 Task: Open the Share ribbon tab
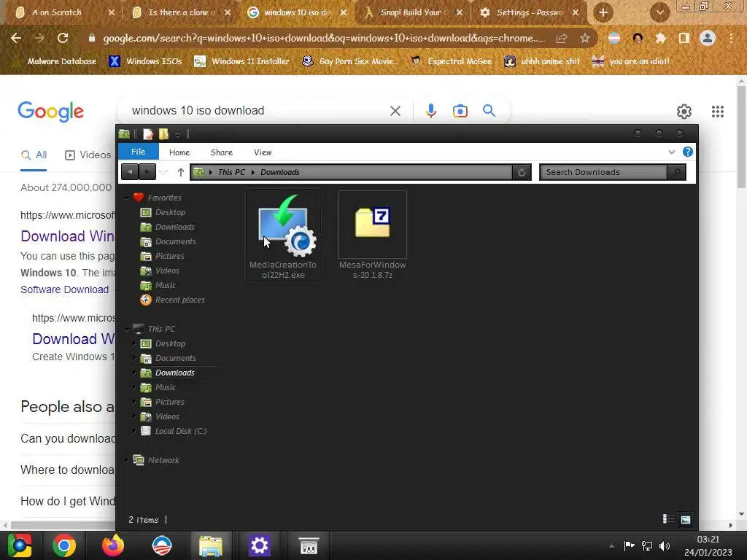[222, 152]
